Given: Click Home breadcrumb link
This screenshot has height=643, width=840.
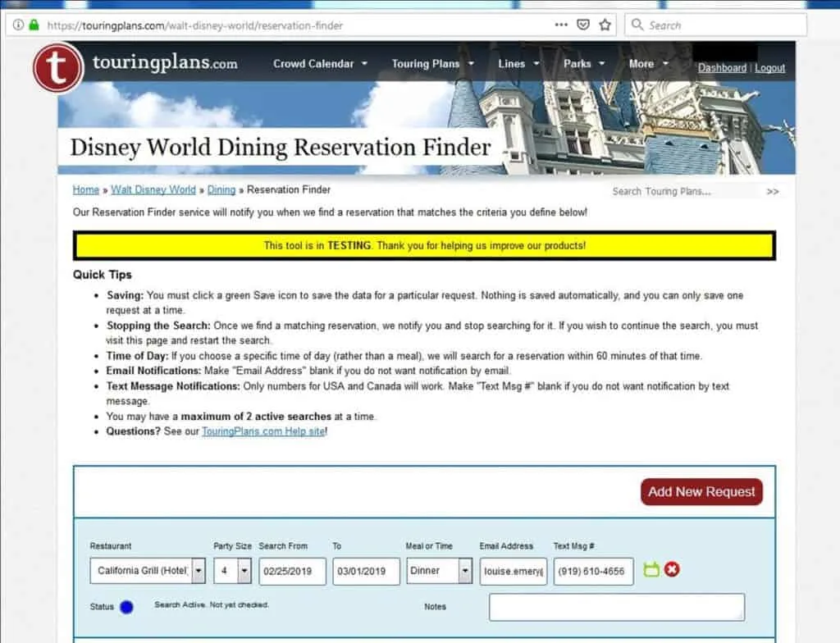Looking at the screenshot, I should pyautogui.click(x=85, y=189).
